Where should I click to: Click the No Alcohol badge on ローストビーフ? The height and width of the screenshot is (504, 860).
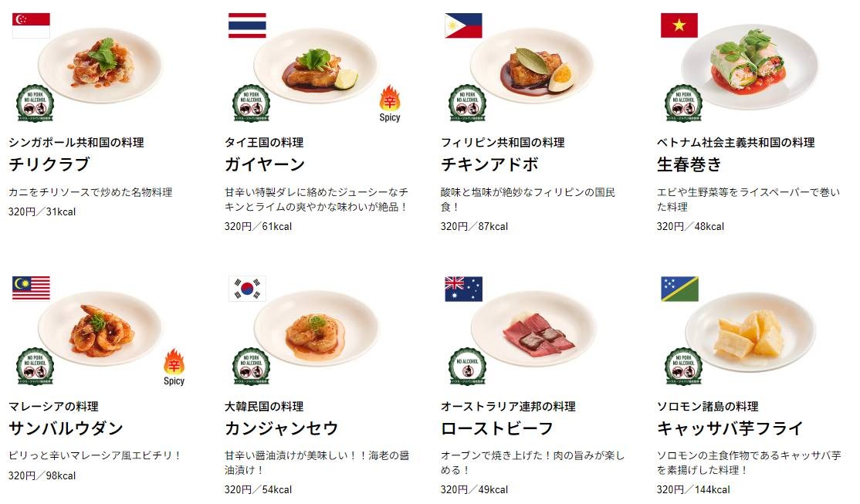click(x=467, y=367)
